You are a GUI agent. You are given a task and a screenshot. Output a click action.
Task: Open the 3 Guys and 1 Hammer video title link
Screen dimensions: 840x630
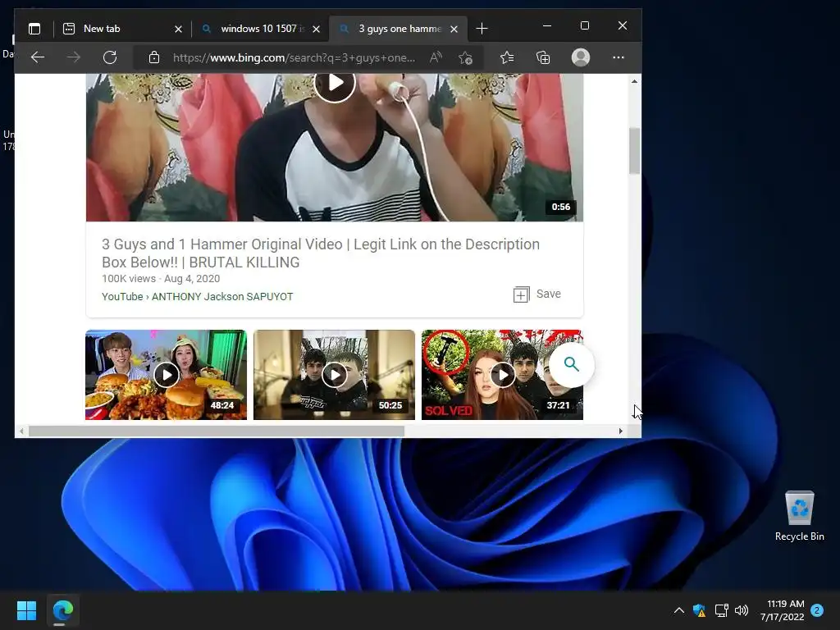[x=321, y=253]
